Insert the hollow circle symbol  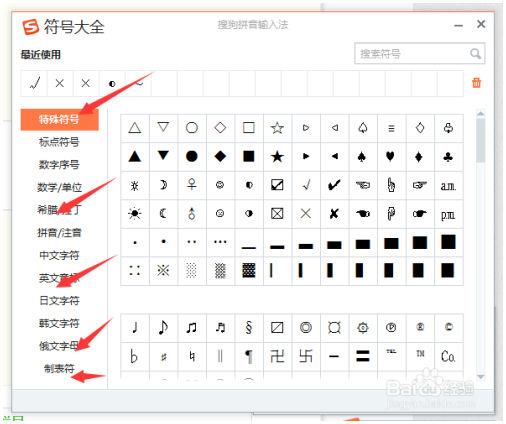[x=192, y=128]
